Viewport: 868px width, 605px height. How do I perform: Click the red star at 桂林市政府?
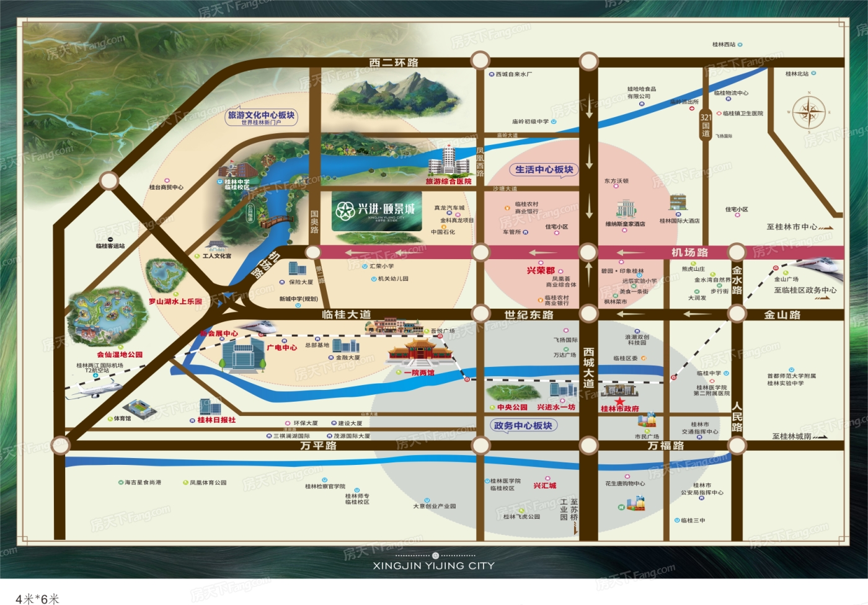(619, 402)
